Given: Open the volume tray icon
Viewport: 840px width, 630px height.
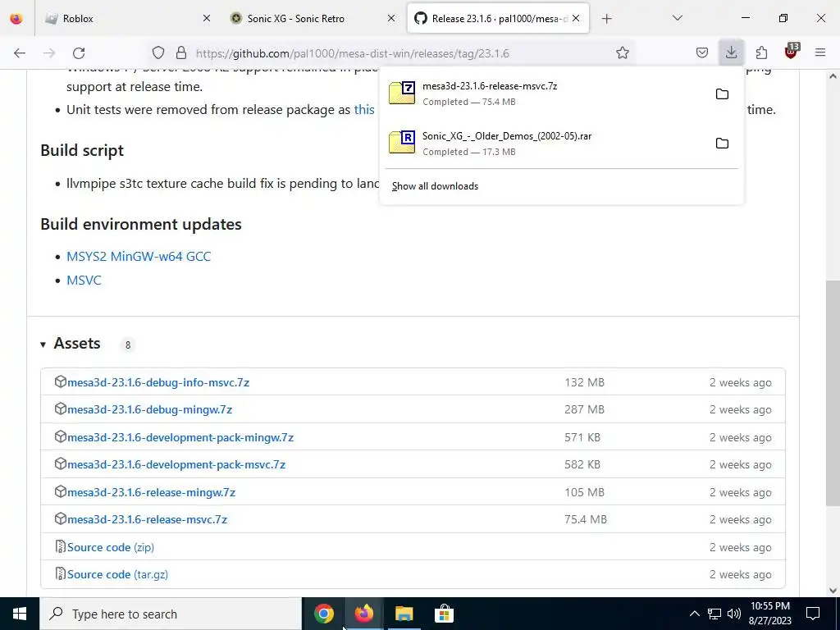Looking at the screenshot, I should (734, 614).
